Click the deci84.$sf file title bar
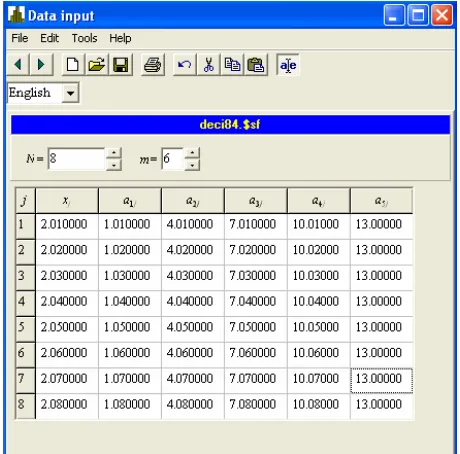460x454 pixels. (x=230, y=125)
